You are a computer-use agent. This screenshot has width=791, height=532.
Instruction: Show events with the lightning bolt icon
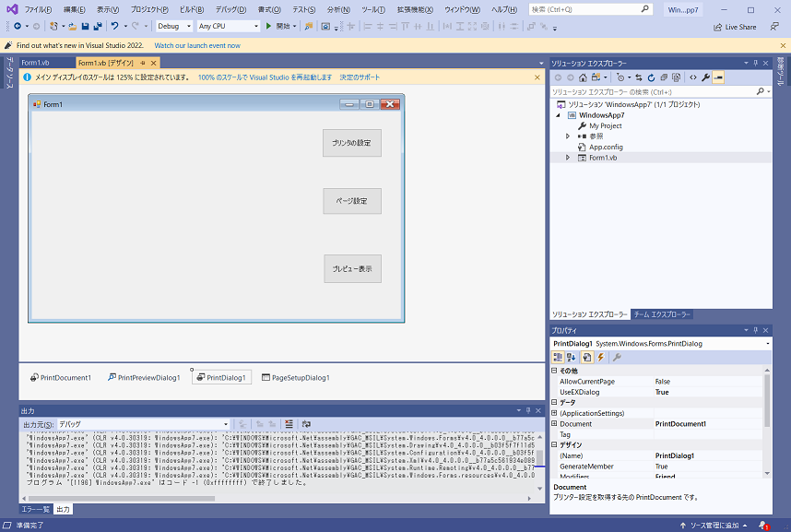(x=601, y=358)
